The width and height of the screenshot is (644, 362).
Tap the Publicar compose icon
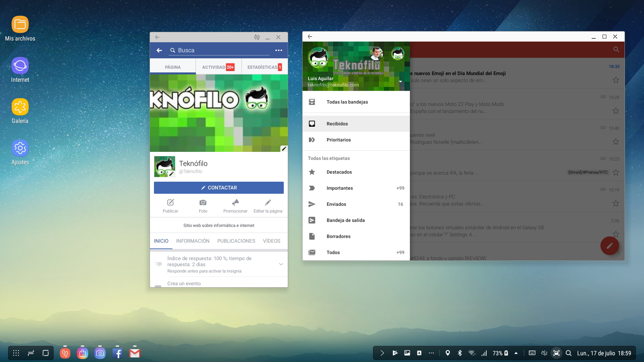(170, 202)
